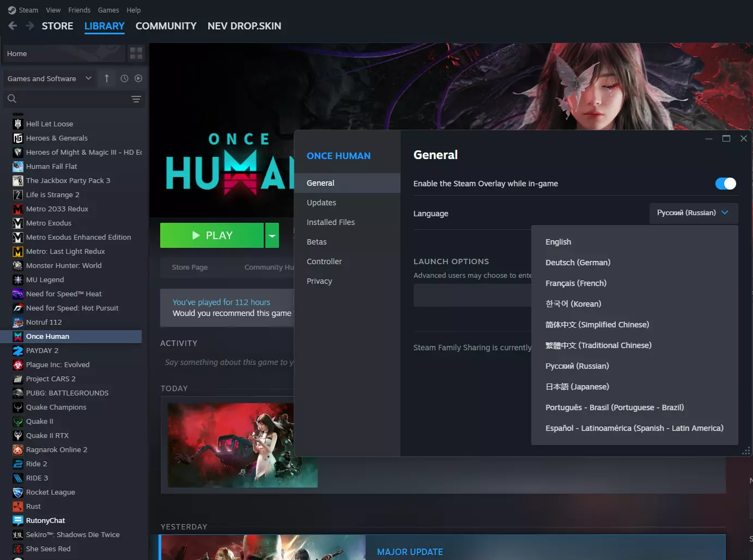The width and height of the screenshot is (753, 560).
Task: Click the Rocket League icon
Action: coord(18,492)
